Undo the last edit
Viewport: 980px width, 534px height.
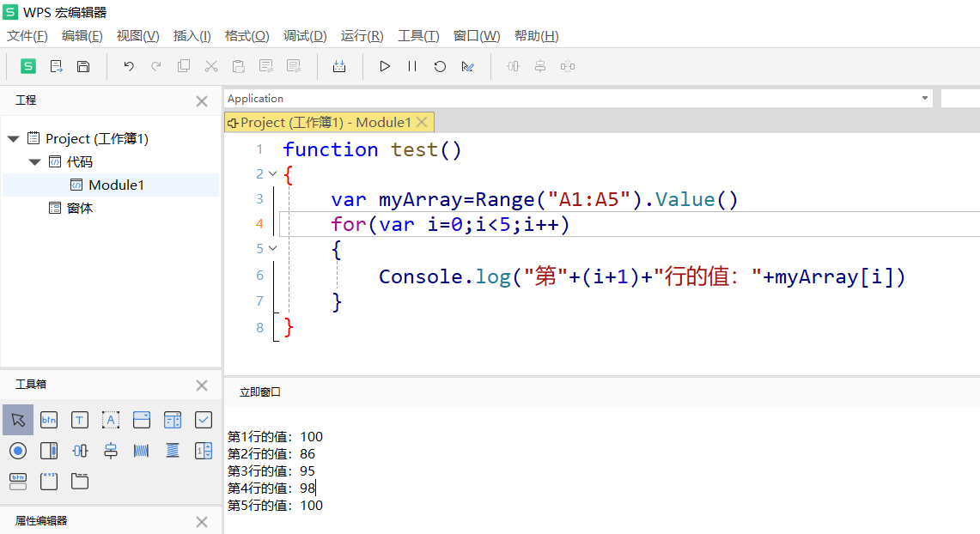129,66
